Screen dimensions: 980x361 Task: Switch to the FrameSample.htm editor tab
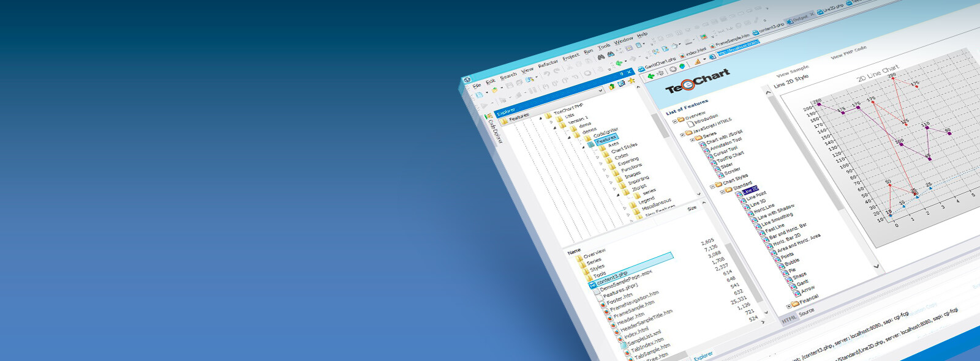(729, 41)
